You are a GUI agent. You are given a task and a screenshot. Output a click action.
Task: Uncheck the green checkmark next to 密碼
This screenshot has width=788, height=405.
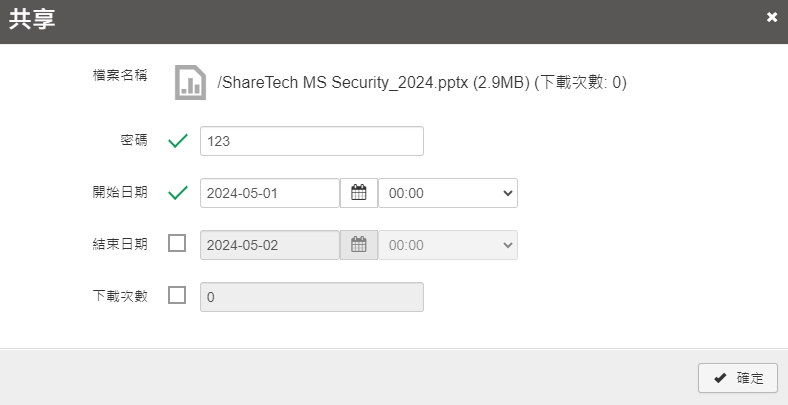pyautogui.click(x=178, y=141)
